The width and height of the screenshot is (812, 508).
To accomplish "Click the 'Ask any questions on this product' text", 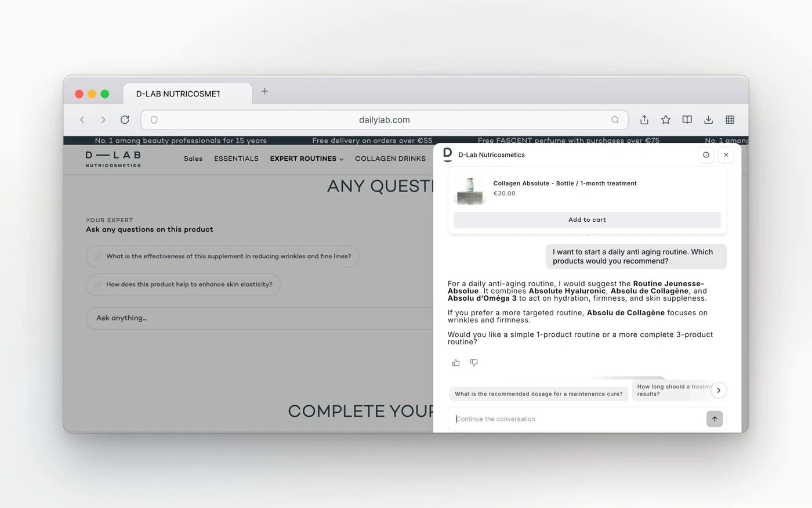I will pyautogui.click(x=150, y=229).
